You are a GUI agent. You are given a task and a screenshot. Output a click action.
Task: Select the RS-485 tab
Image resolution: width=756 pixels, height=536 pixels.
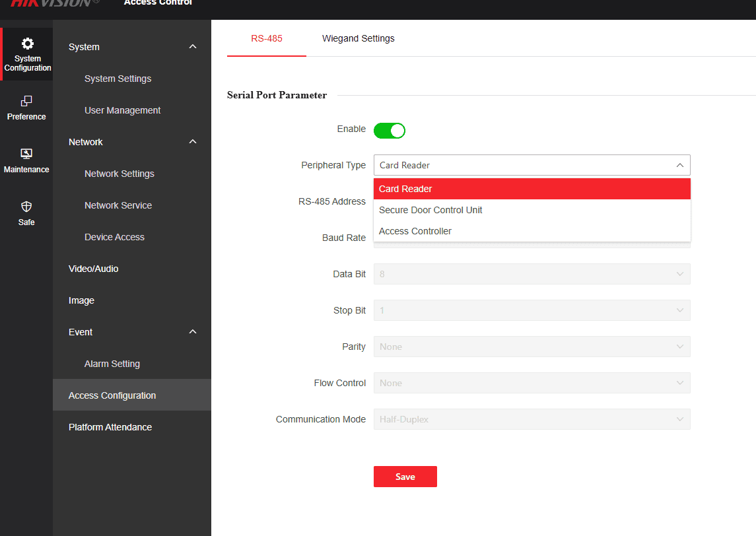click(266, 38)
